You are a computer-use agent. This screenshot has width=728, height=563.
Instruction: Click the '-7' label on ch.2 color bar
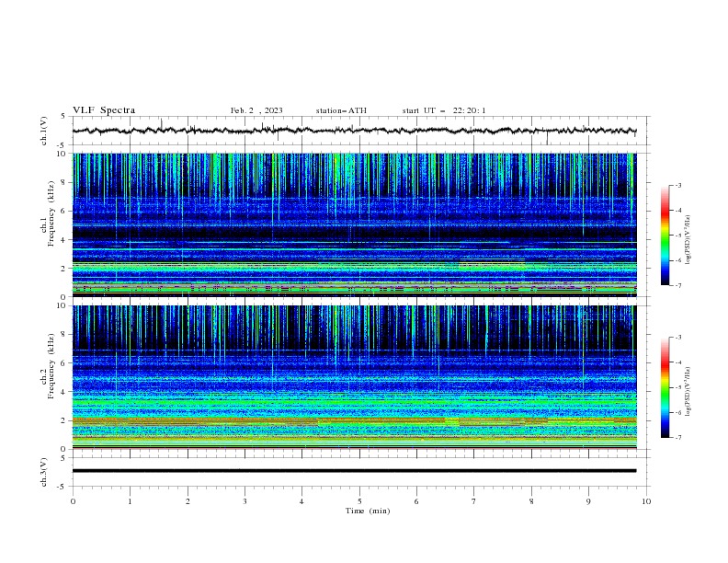pyautogui.click(x=677, y=437)
